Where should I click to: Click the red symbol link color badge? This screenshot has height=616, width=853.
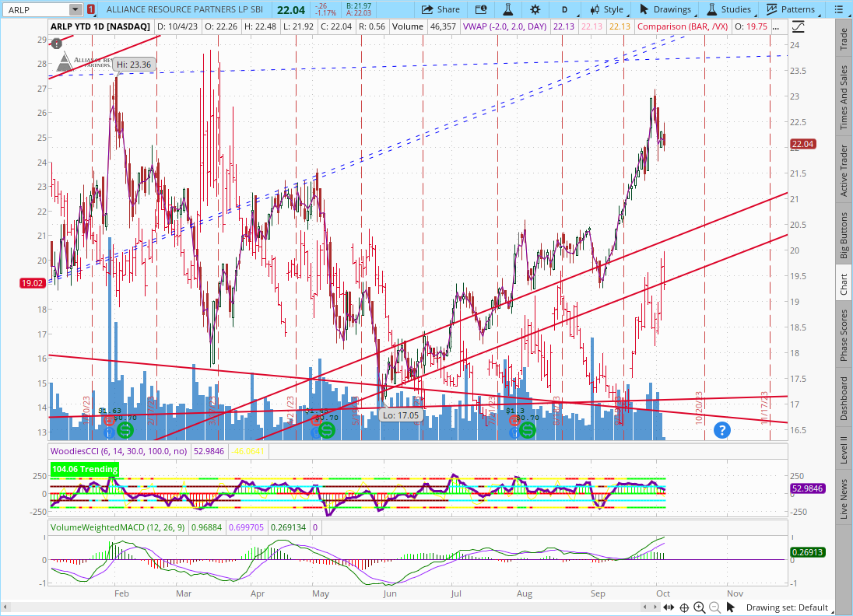pos(92,9)
